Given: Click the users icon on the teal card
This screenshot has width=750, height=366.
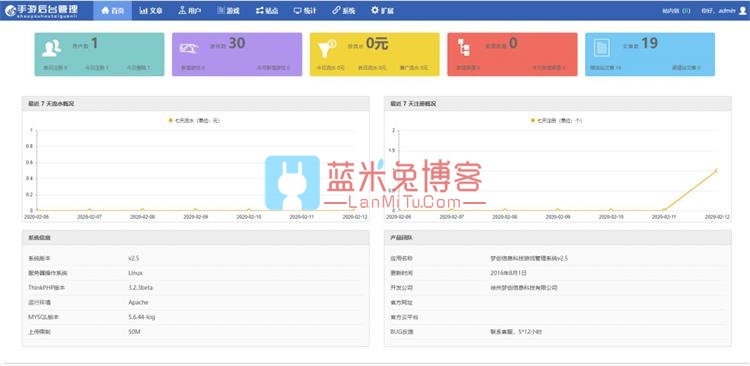Looking at the screenshot, I should [51, 48].
